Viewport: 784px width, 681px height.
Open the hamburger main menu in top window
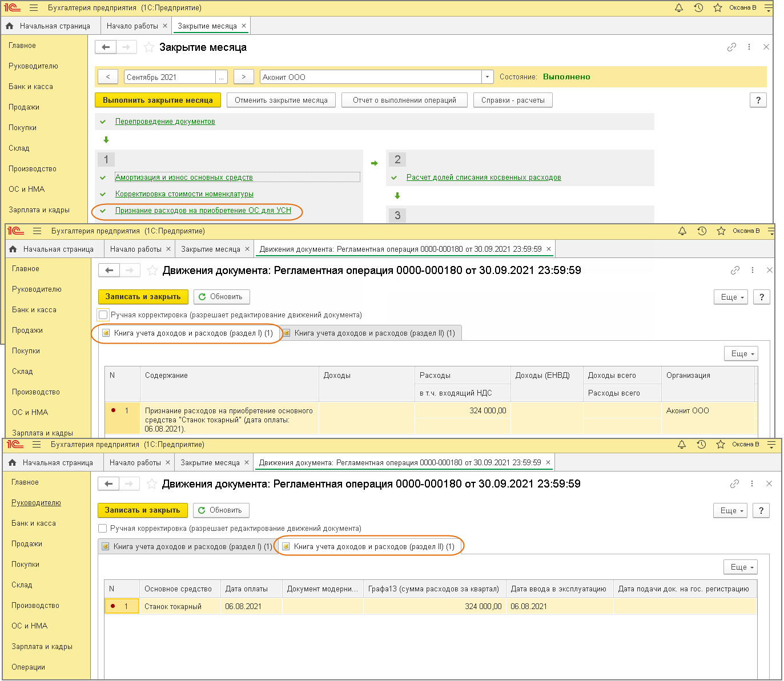[x=34, y=8]
